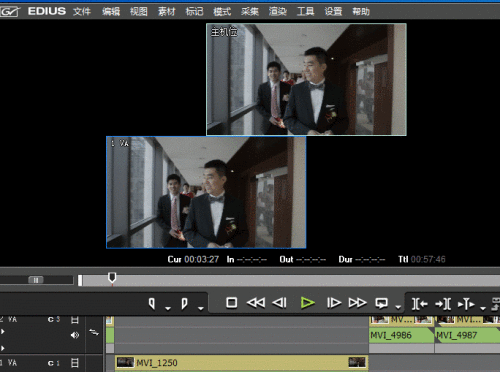Screen dimensions: 500x372
Task: Click the MVI_1250 clip end thumbnail
Action: click(357, 362)
